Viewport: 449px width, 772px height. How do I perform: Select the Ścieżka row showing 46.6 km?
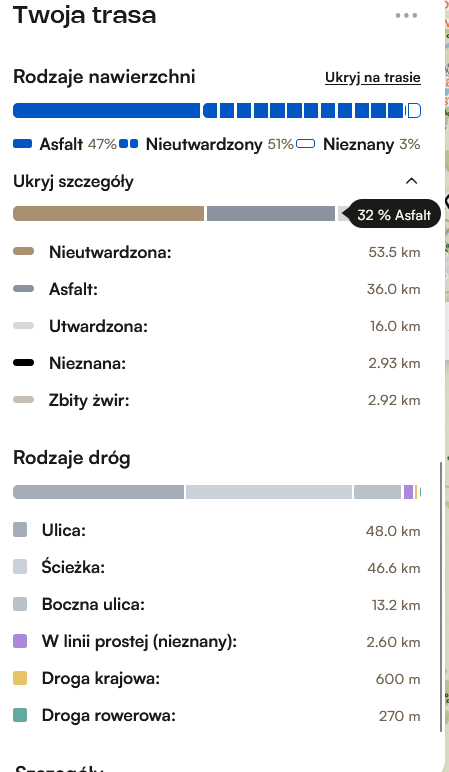coord(217,567)
